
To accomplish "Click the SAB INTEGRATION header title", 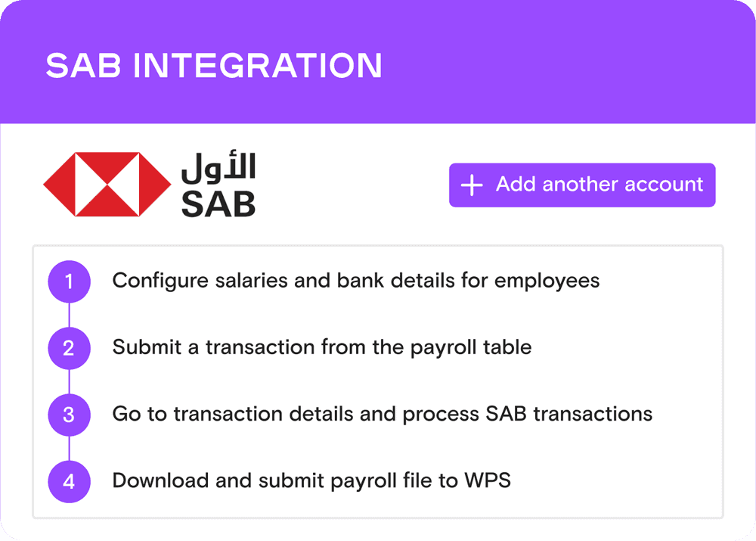I will click(x=214, y=67).
